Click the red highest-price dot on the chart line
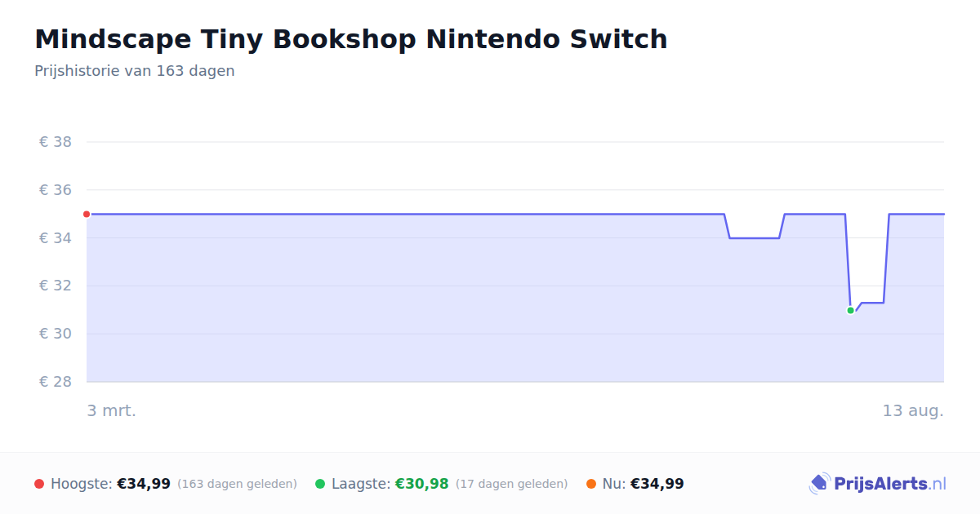The image size is (980, 514). click(x=87, y=214)
